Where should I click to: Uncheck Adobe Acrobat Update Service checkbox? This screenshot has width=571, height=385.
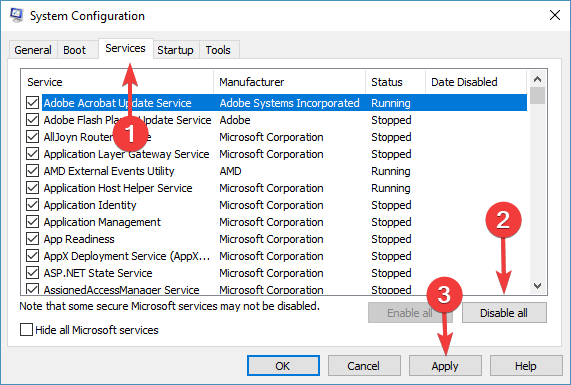click(32, 103)
